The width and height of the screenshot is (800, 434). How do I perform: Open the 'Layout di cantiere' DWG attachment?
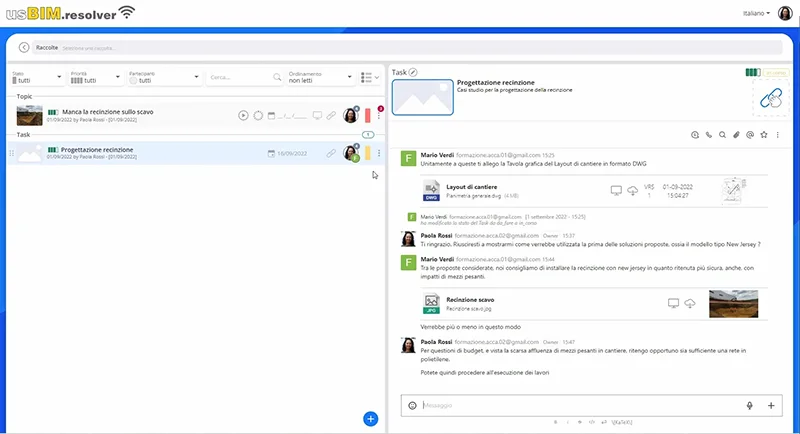tap(471, 187)
